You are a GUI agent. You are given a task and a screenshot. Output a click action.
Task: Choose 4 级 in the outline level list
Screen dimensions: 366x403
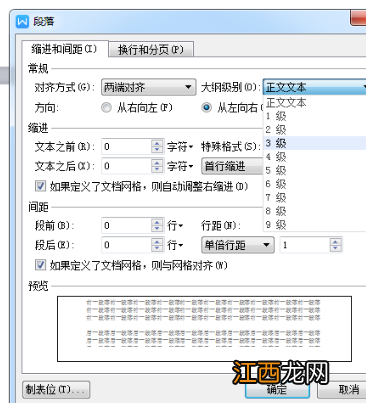[x=314, y=157]
